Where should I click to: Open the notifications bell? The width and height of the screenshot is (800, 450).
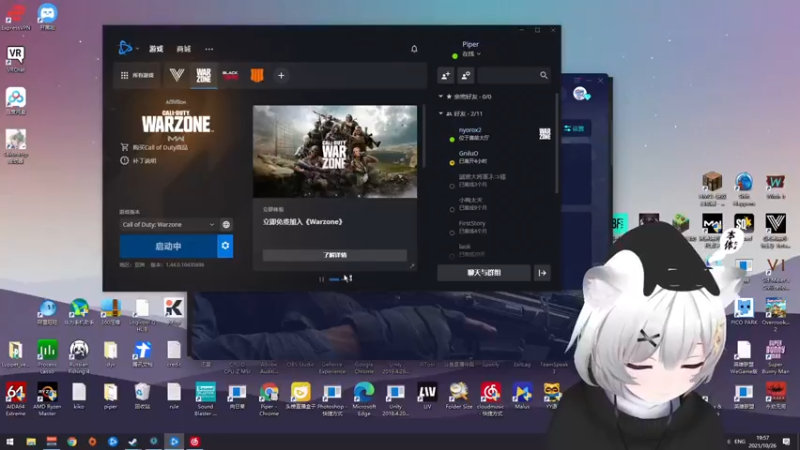414,49
